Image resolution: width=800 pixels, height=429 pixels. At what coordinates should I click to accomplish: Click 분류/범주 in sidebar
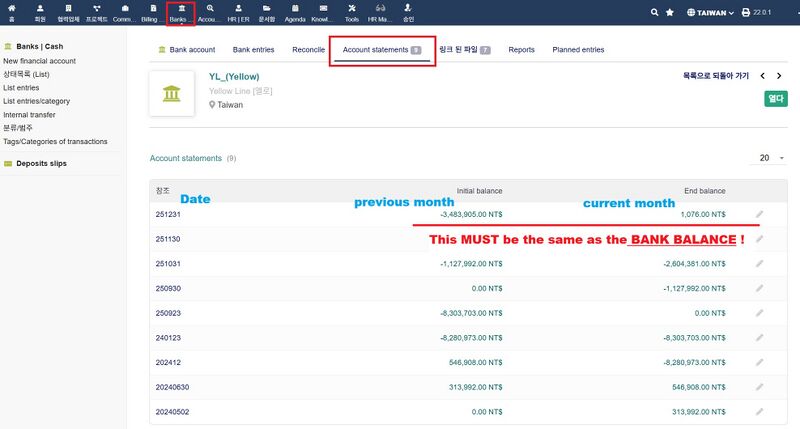tap(18, 128)
